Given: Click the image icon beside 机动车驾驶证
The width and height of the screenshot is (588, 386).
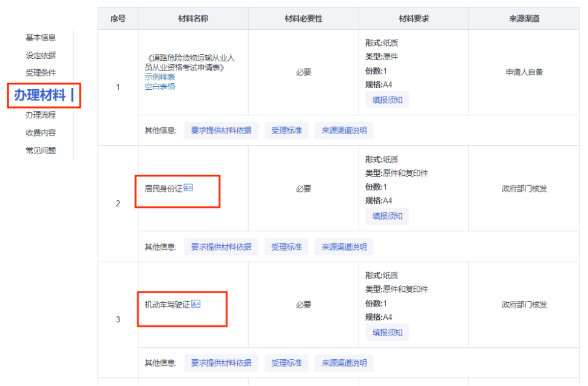Looking at the screenshot, I should click(x=196, y=304).
